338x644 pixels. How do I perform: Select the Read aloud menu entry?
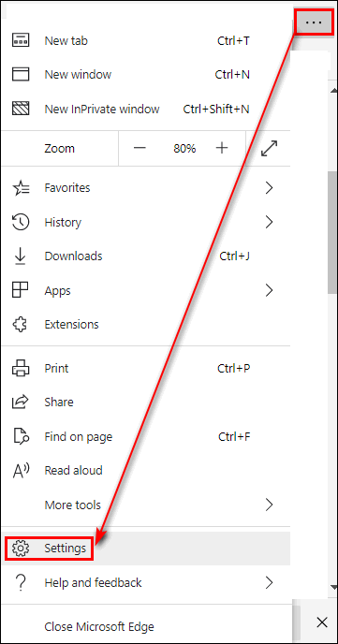point(145,471)
